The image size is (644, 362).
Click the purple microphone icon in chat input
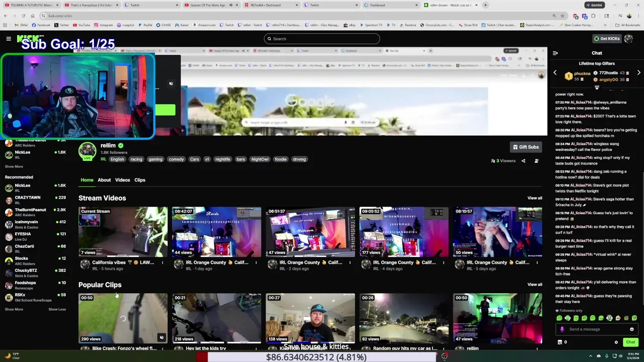562,329
